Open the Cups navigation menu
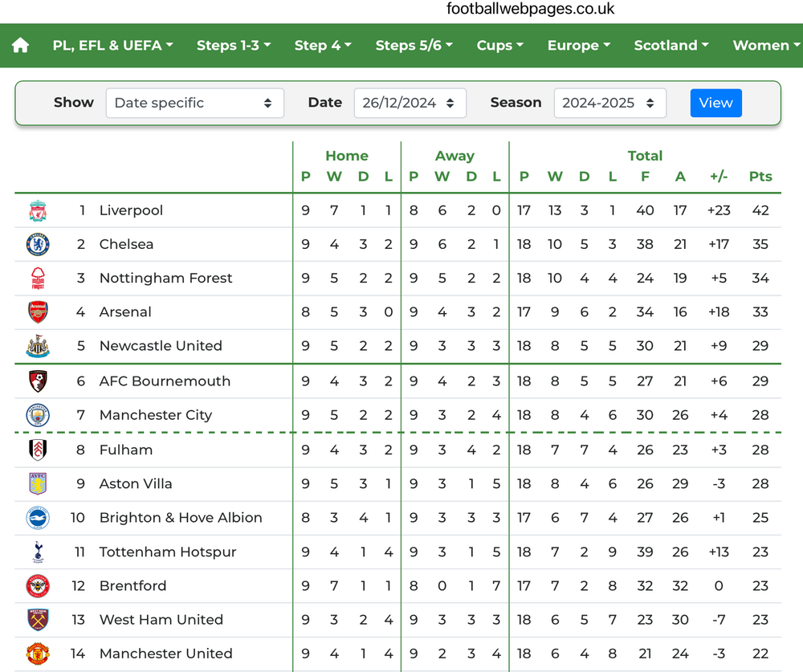The width and height of the screenshot is (803, 672). click(x=499, y=46)
